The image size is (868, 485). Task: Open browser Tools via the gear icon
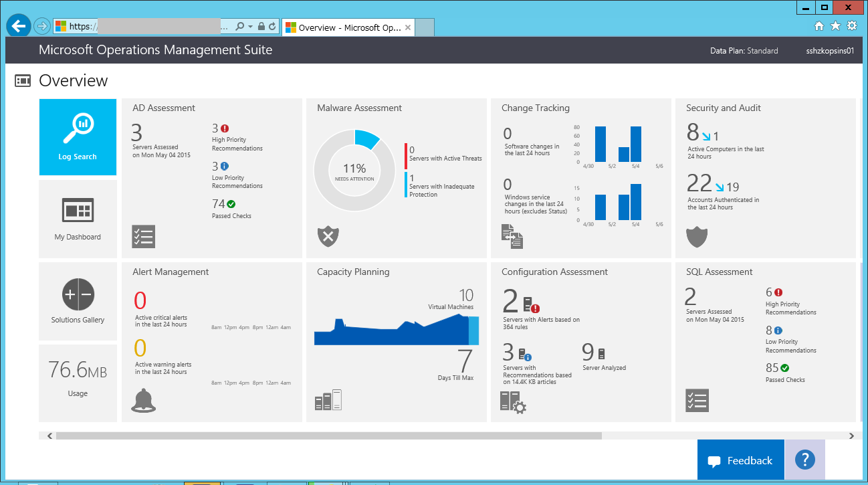pyautogui.click(x=851, y=25)
